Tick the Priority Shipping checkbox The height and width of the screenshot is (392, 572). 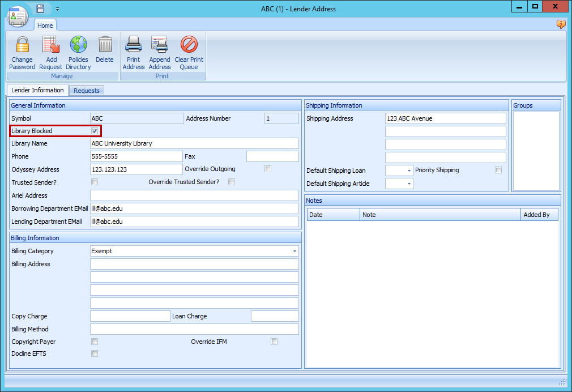pos(498,170)
